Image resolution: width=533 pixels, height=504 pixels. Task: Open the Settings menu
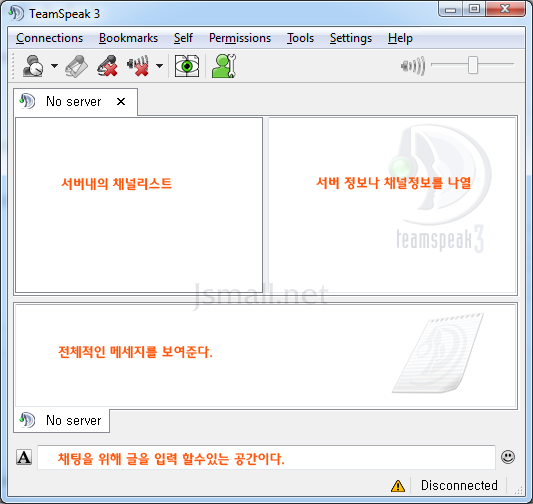pyautogui.click(x=351, y=38)
